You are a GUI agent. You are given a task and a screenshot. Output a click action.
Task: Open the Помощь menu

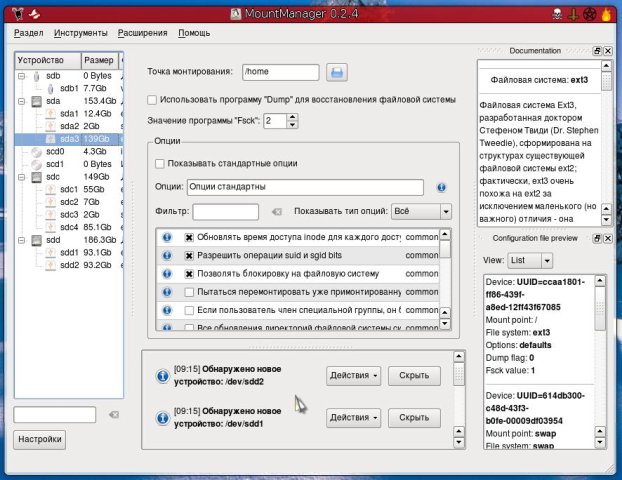[194, 33]
